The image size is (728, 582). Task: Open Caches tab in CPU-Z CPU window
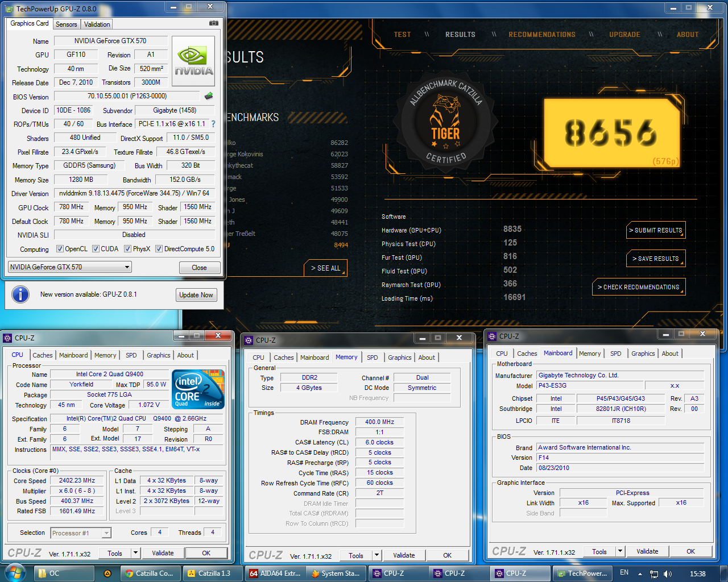(42, 355)
